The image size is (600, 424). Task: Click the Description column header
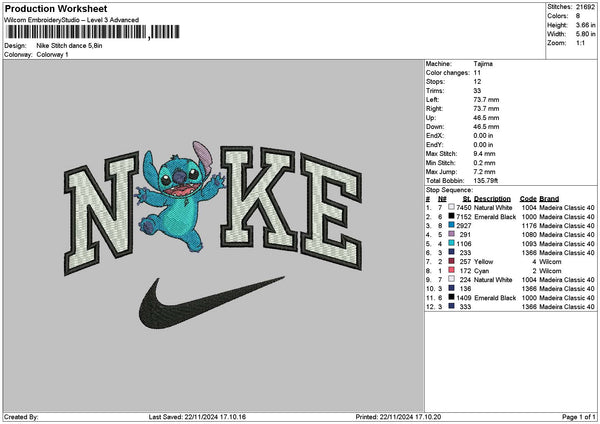click(492, 198)
